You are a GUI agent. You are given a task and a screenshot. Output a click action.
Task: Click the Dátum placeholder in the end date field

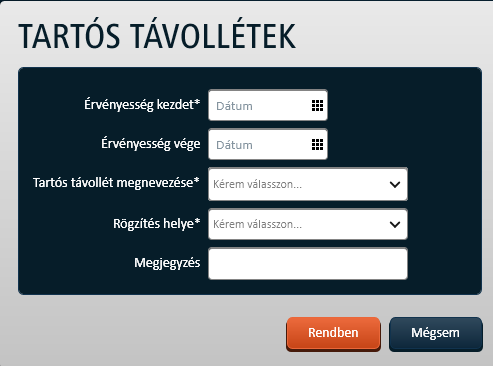coord(234,145)
